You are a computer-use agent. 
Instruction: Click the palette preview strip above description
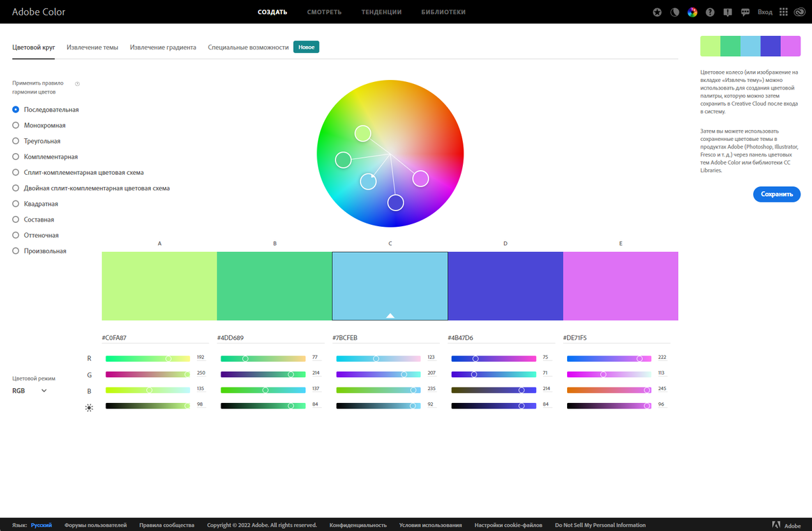pyautogui.click(x=750, y=46)
